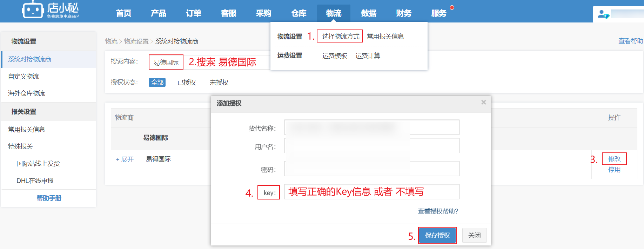Choose 选择物流方式 in the dropdown menu

[341, 36]
